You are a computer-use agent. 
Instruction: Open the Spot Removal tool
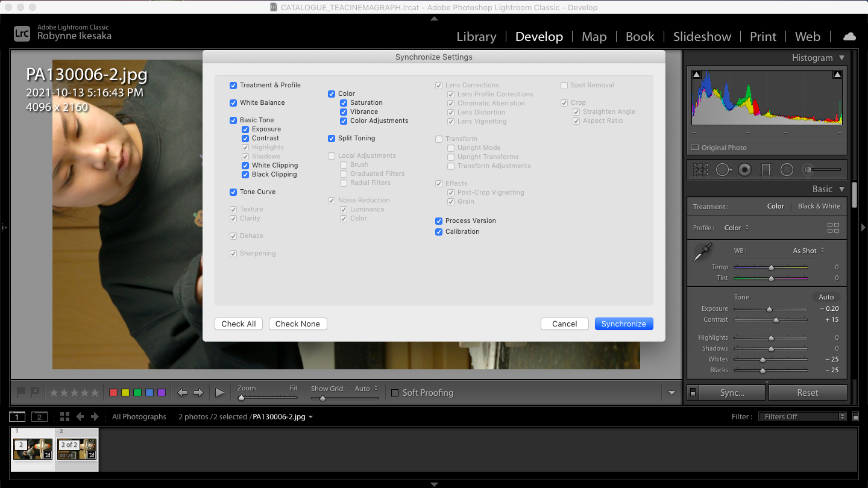tap(724, 169)
